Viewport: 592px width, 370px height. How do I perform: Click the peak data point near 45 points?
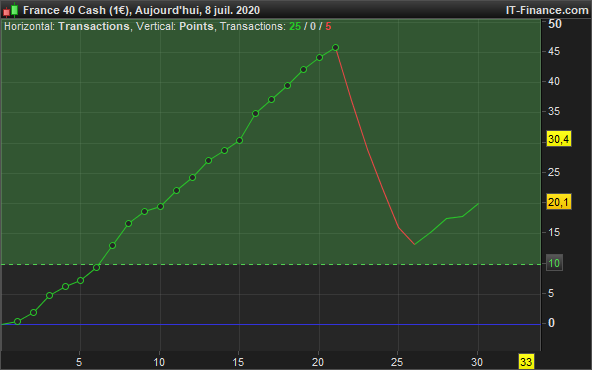335,48
